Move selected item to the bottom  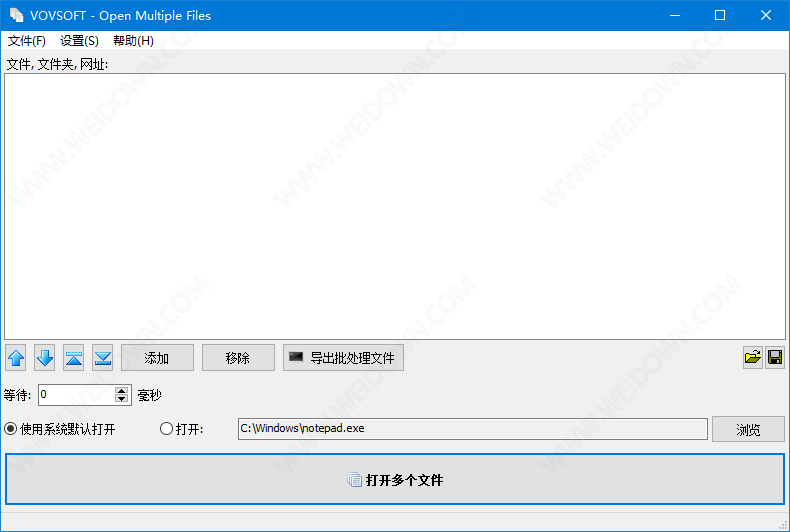click(103, 358)
